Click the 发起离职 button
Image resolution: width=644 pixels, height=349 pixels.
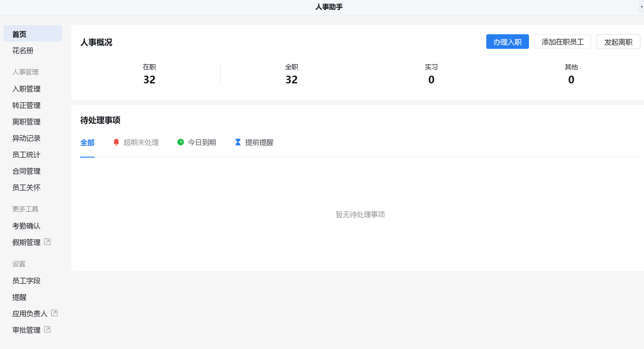coord(618,42)
